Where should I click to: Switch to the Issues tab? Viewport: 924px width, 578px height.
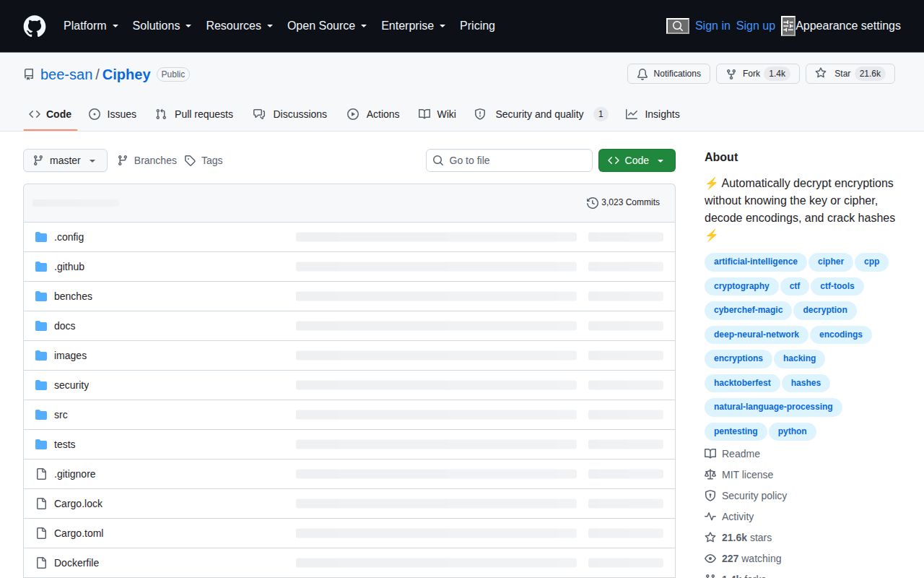coord(113,114)
